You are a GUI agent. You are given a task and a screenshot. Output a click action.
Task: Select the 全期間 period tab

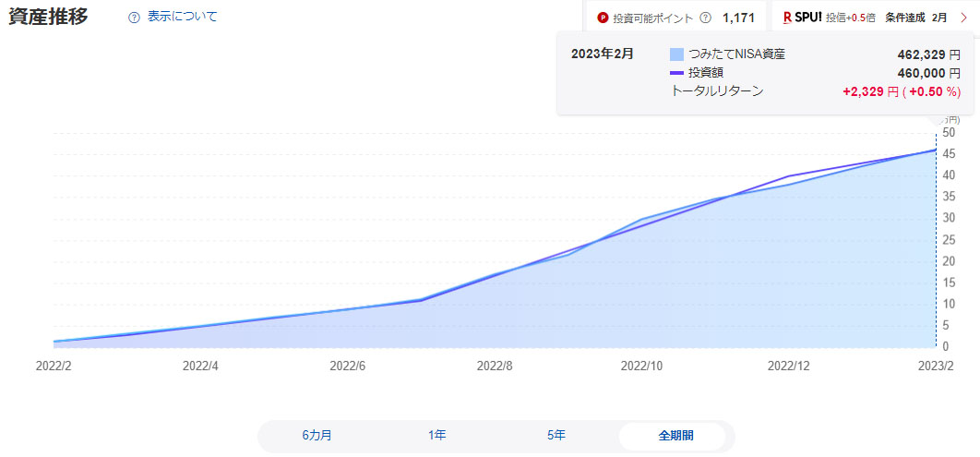tap(675, 435)
